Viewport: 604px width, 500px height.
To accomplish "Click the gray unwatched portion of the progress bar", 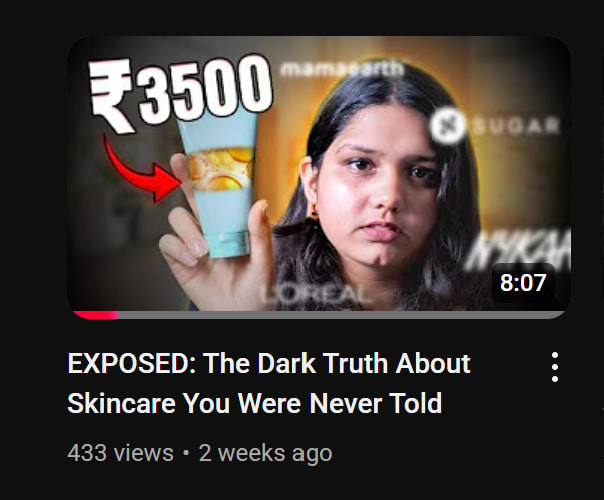I will (x=341, y=315).
